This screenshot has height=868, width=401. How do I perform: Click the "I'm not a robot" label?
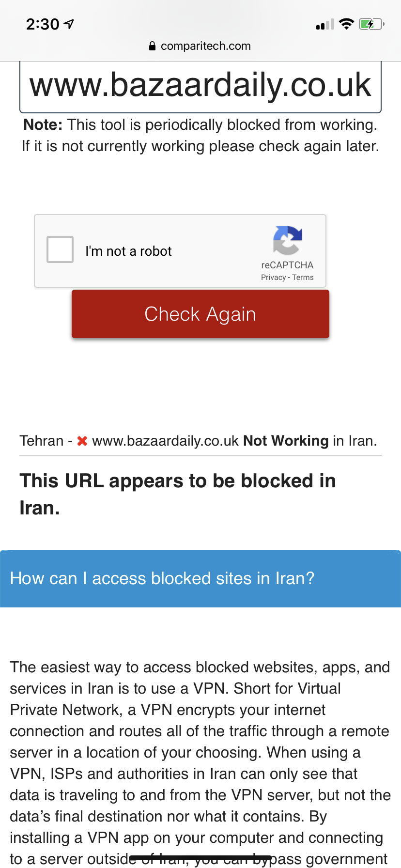point(128,251)
